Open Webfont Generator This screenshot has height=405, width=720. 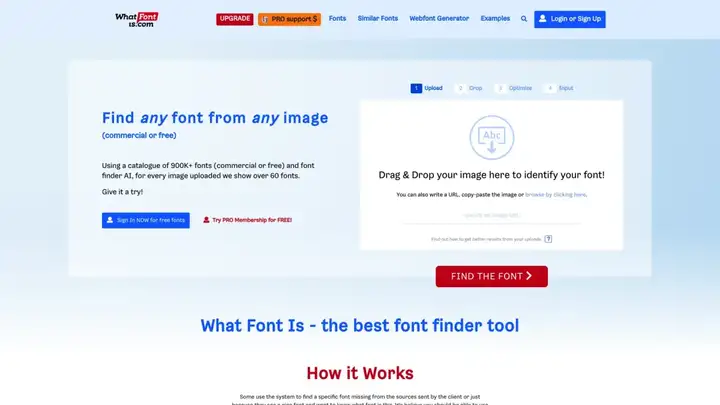[439, 18]
